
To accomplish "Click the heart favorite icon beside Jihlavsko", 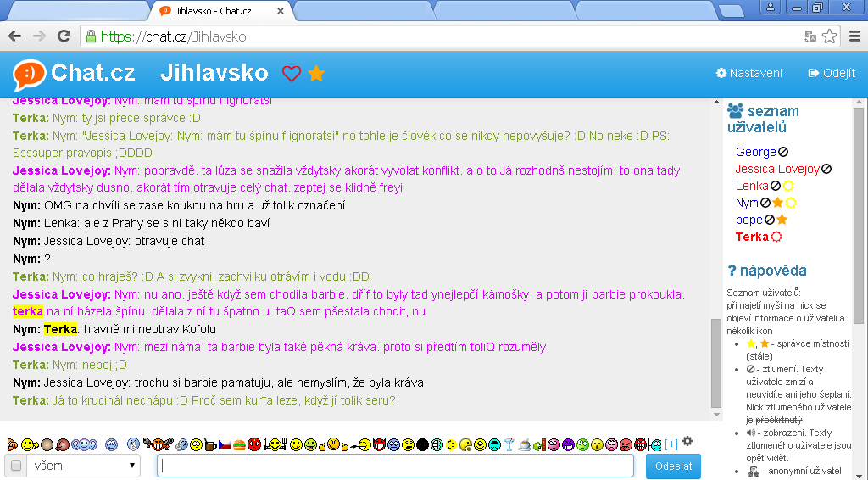I will point(292,74).
